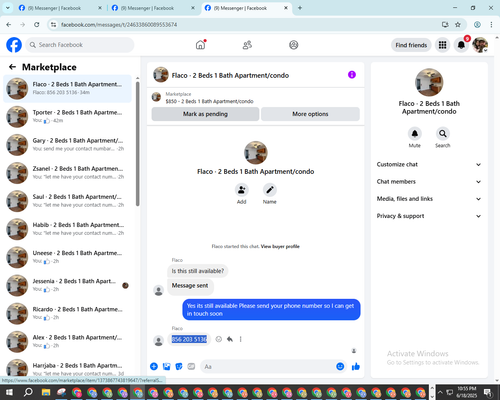Open the Facebook apps menu grid

click(442, 45)
